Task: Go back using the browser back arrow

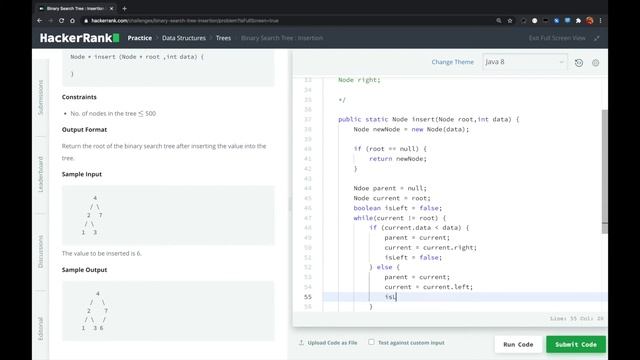Action: (x=40, y=20)
